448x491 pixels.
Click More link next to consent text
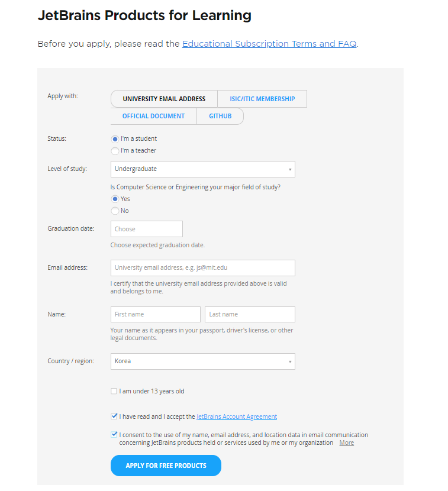(346, 442)
